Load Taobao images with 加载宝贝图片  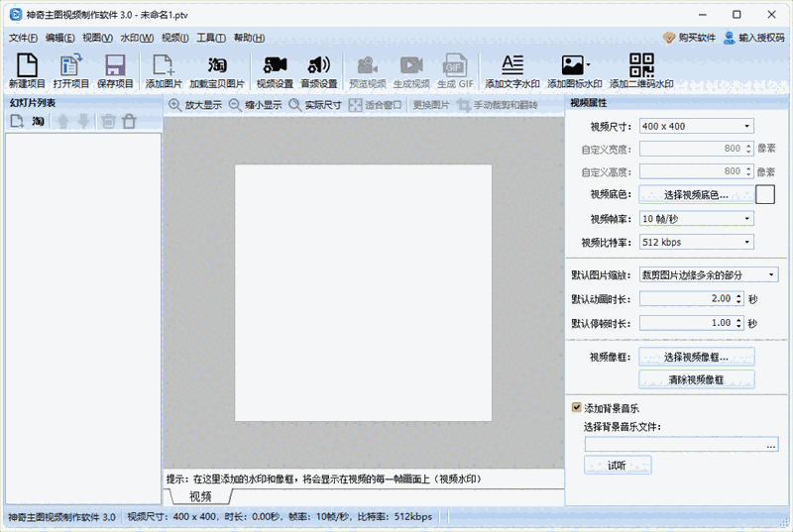[217, 70]
